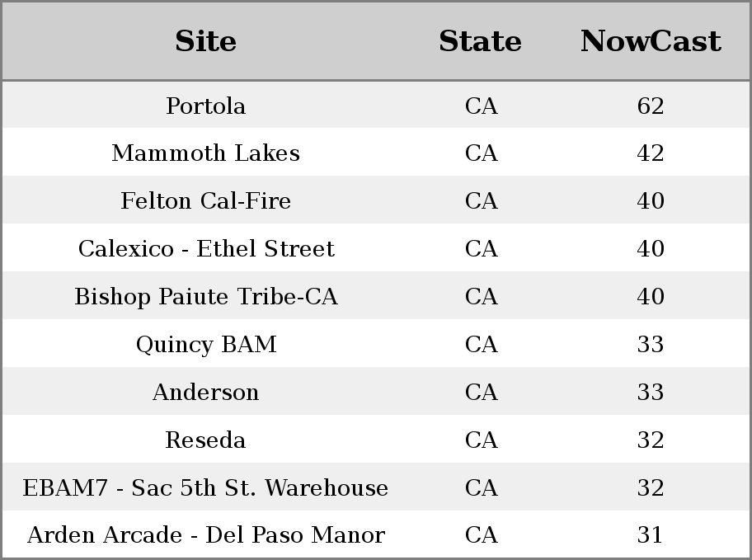This screenshot has width=752, height=560.
Task: Click the Site column header
Action: coord(205,41)
